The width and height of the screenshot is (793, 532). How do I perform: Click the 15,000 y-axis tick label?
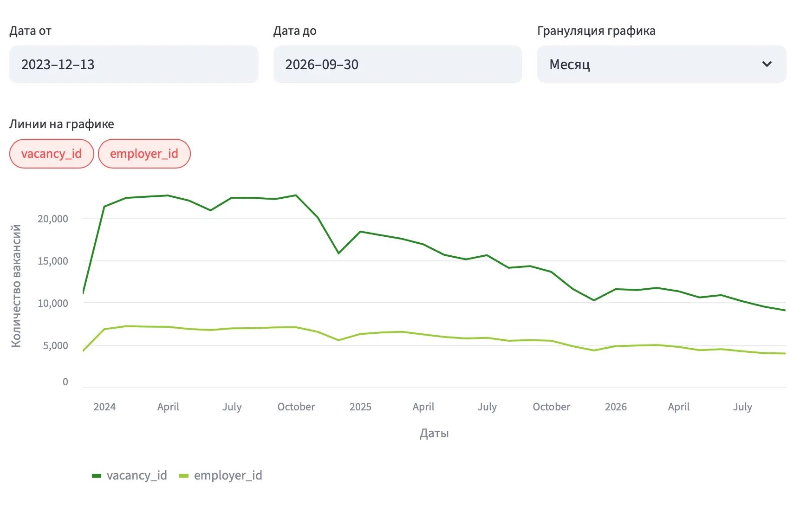tap(53, 261)
